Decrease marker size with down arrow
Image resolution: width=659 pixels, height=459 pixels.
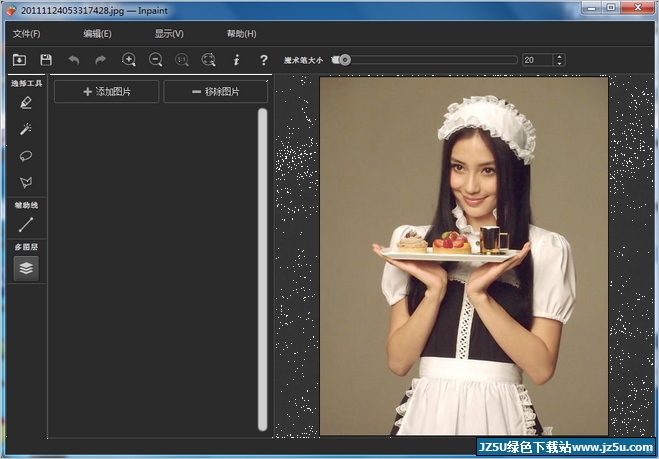point(559,63)
